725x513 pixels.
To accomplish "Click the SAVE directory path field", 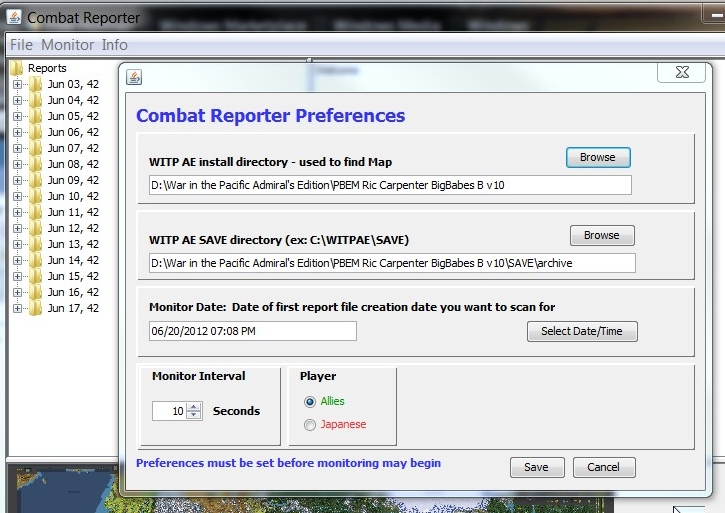I will tap(392, 263).
